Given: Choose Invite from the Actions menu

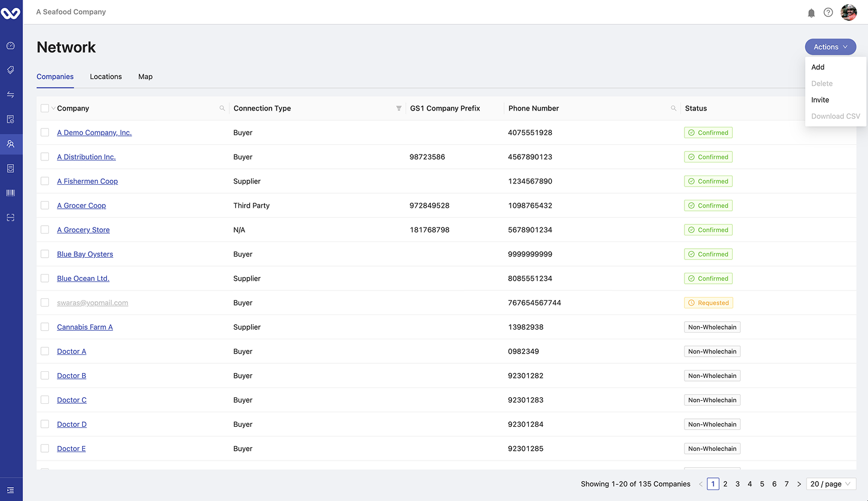Looking at the screenshot, I should coord(820,100).
